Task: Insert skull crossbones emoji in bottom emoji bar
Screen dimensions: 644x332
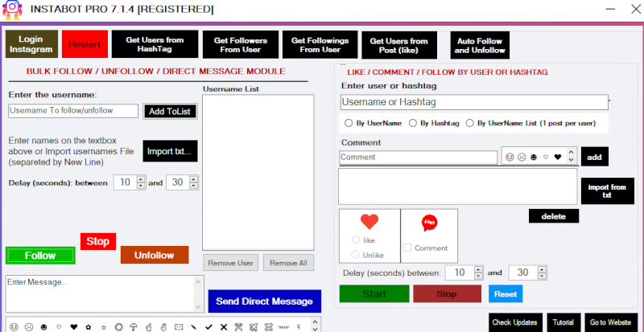Action: [x=269, y=327]
